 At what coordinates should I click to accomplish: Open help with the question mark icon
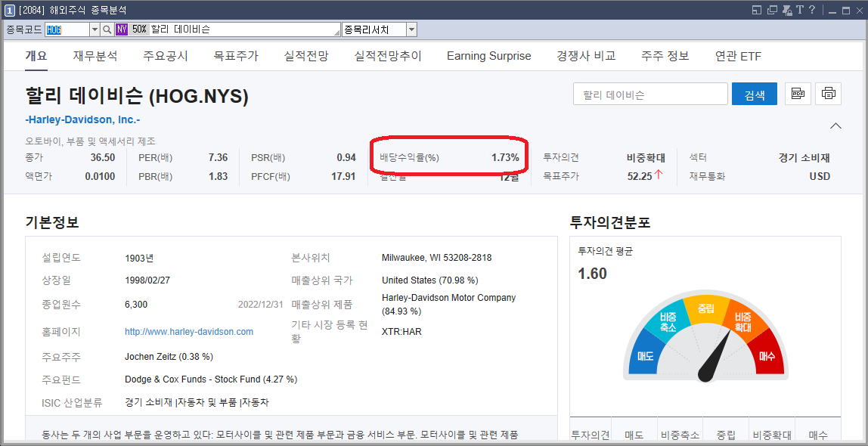812,10
